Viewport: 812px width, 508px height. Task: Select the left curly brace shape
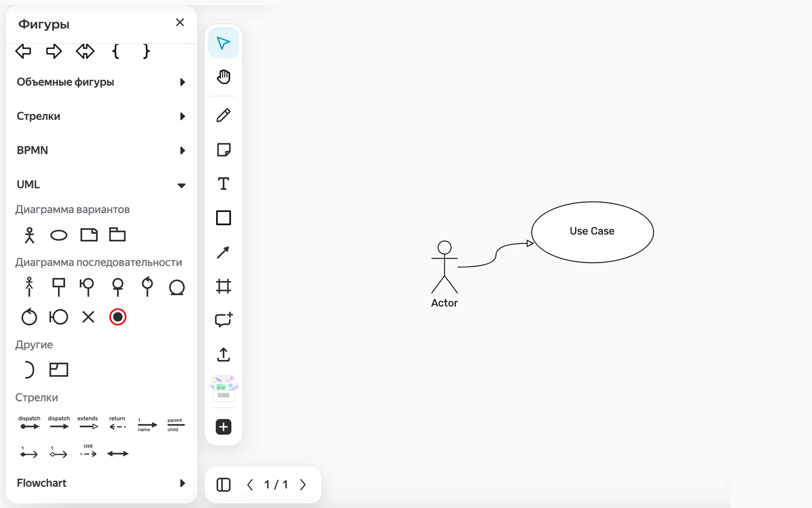tap(115, 52)
